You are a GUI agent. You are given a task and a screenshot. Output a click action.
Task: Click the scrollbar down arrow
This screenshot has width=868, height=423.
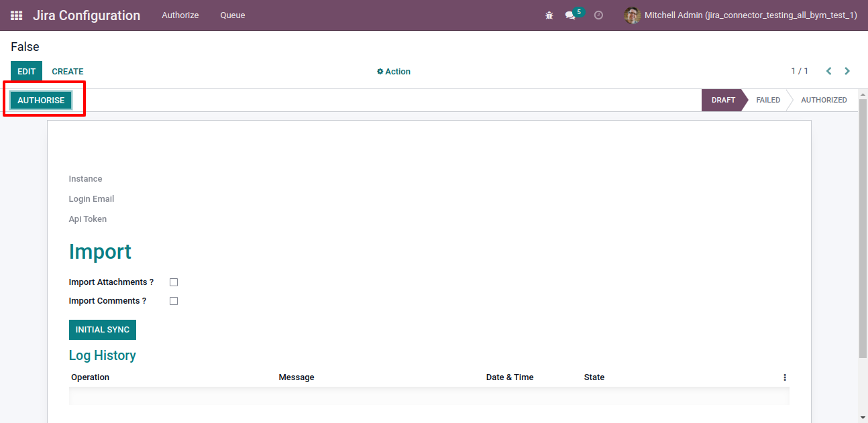[x=863, y=418]
